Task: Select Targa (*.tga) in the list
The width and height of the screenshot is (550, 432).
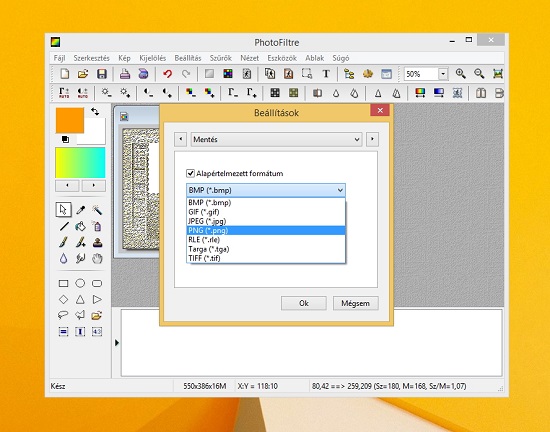Action: [x=266, y=249]
